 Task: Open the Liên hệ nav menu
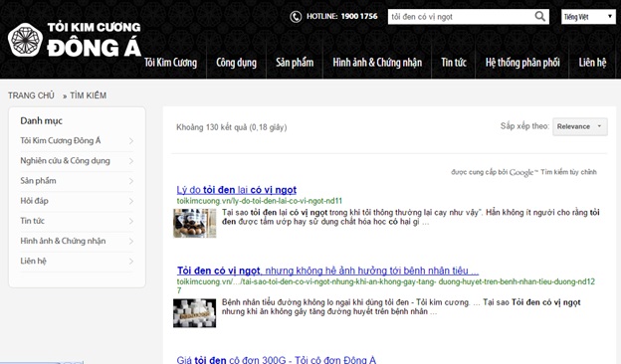(x=592, y=63)
